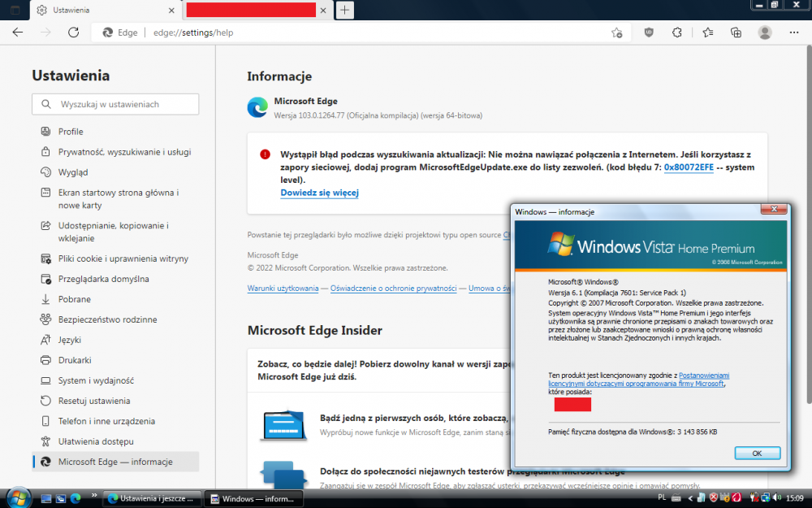Open the user profile avatar icon

764,33
